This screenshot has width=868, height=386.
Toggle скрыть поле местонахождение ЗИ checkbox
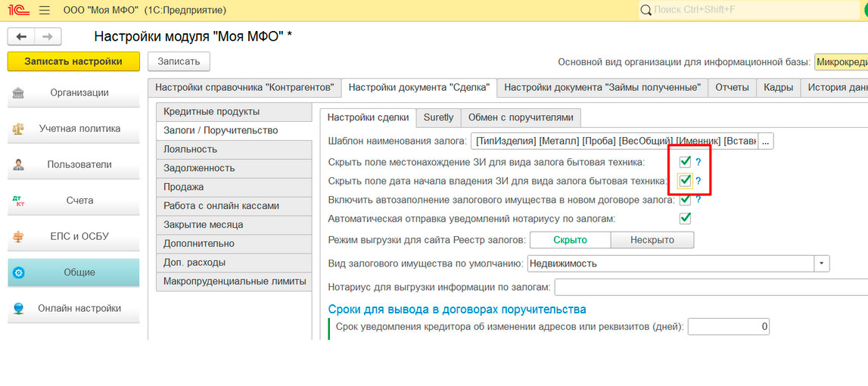coord(685,162)
